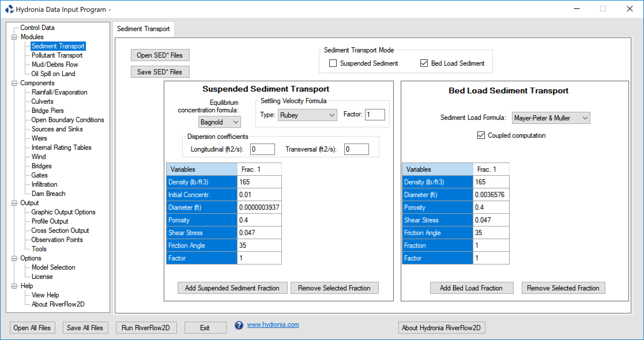
Task: Click About Hydronia RiverFlow2D button
Action: pos(442,328)
